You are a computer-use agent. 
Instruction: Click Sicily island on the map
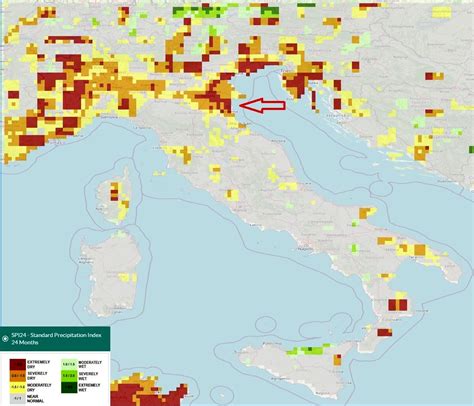(x=297, y=370)
